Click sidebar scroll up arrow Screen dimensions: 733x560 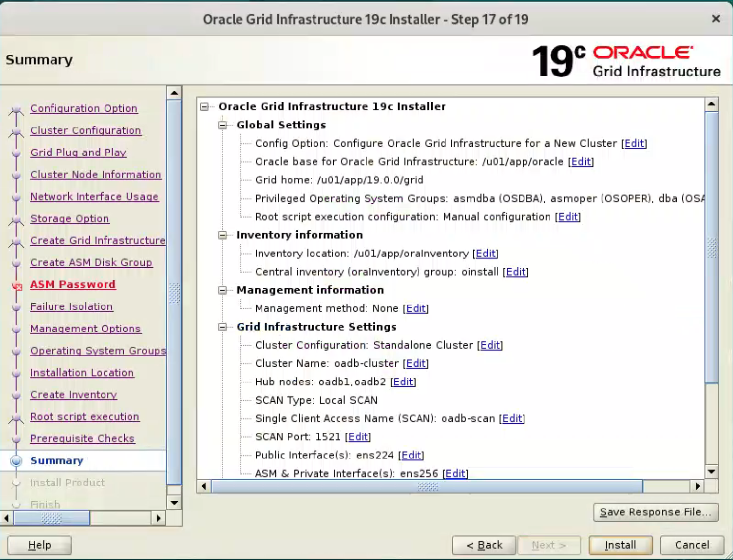click(174, 93)
